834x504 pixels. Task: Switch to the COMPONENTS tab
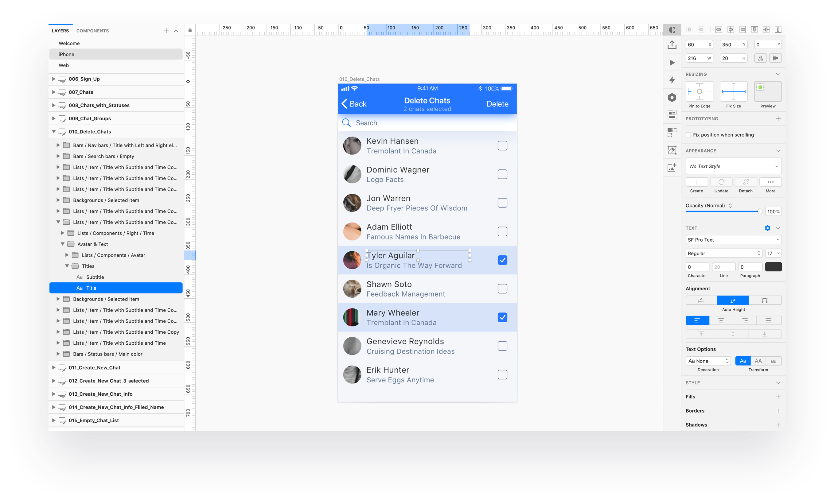[x=92, y=30]
